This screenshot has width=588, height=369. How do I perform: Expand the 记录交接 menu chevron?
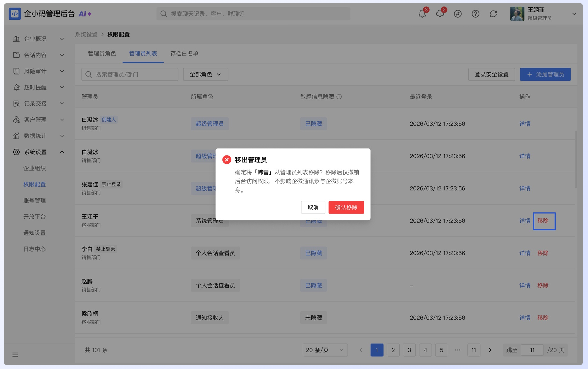coord(62,103)
